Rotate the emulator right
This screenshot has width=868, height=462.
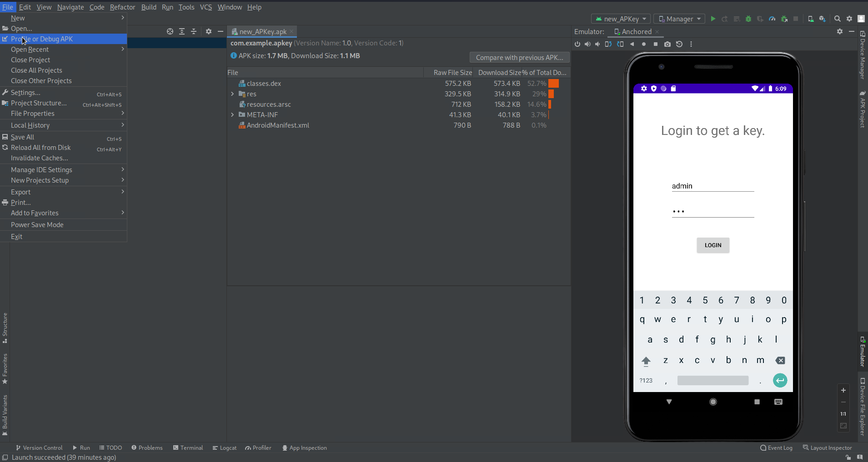(x=620, y=44)
